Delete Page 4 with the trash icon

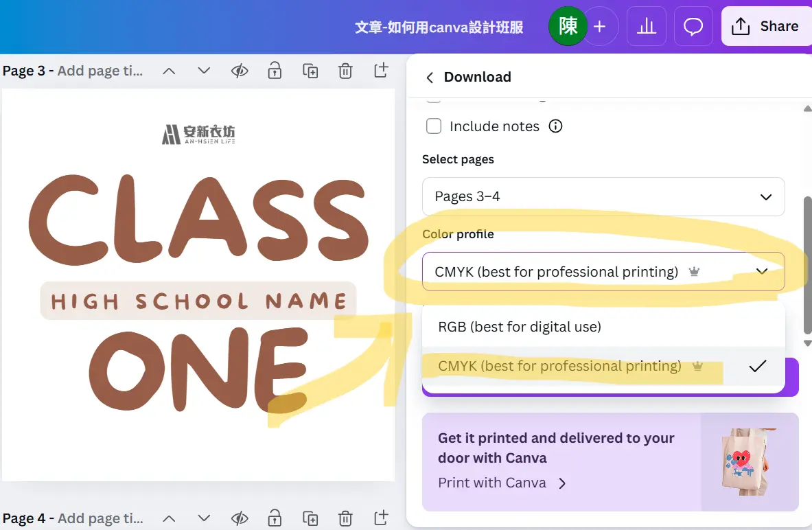tap(346, 518)
